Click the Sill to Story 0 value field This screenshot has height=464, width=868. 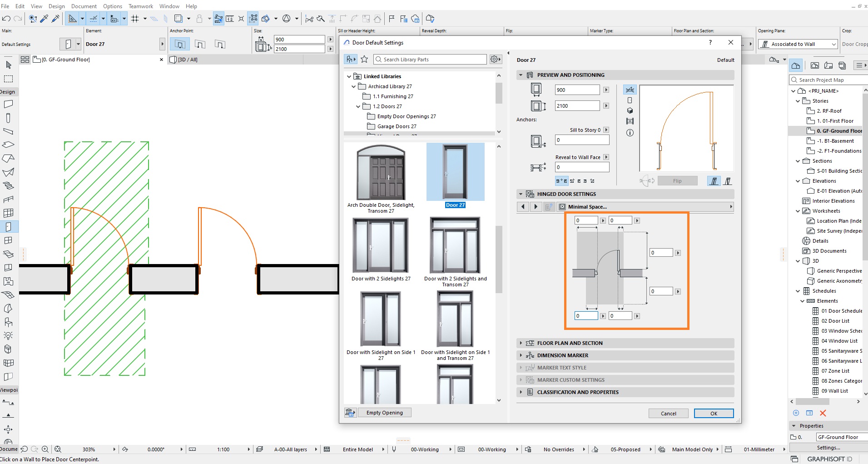click(582, 140)
